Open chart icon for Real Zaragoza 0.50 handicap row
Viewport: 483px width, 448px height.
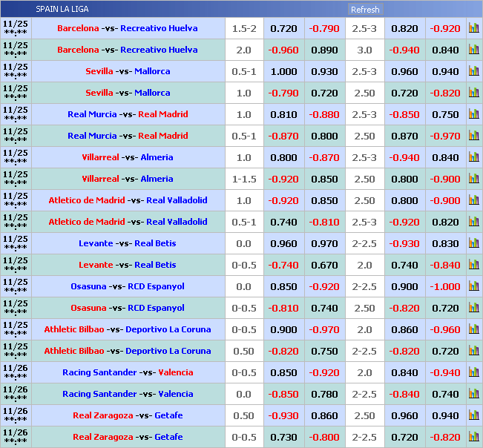click(x=473, y=416)
